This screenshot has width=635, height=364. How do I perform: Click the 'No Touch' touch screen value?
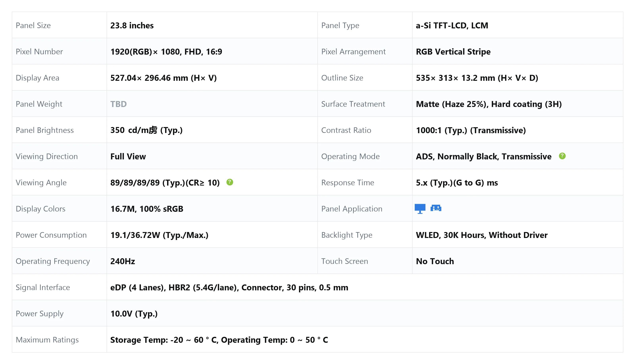coord(435,261)
